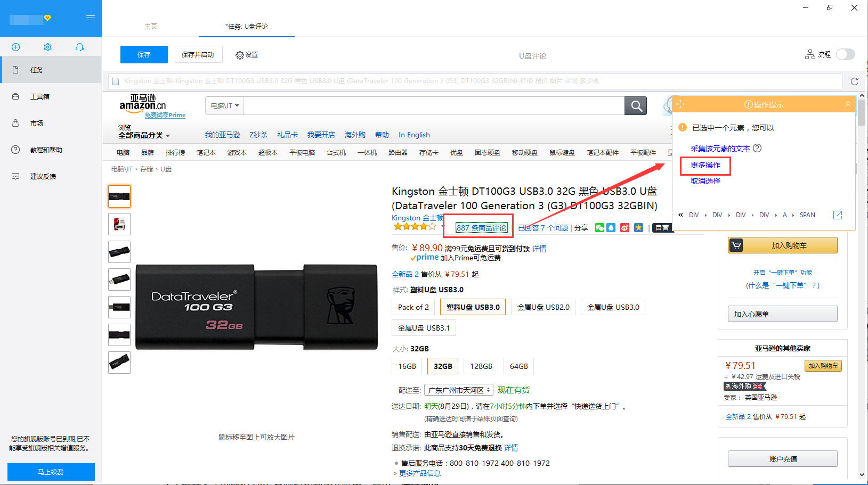Toggle the 流程 switch

point(845,54)
